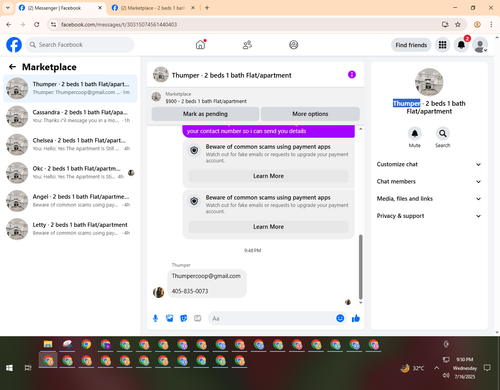
Task: Open More options for the listing
Action: pyautogui.click(x=310, y=114)
